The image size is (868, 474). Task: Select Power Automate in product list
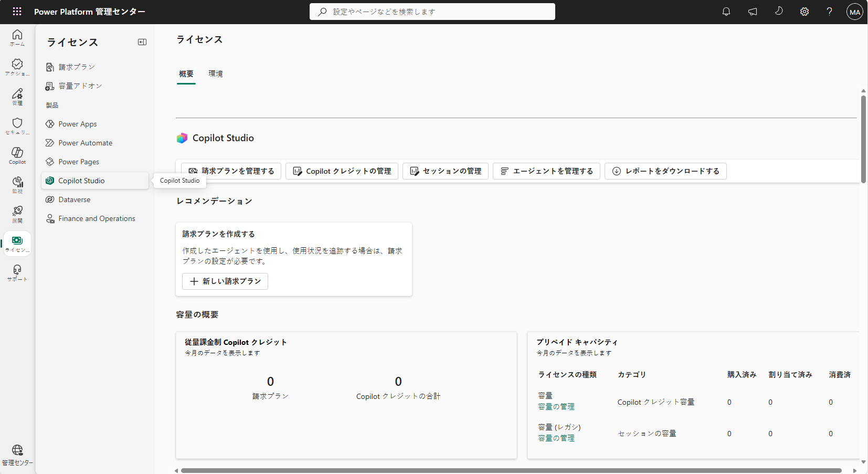point(95,143)
